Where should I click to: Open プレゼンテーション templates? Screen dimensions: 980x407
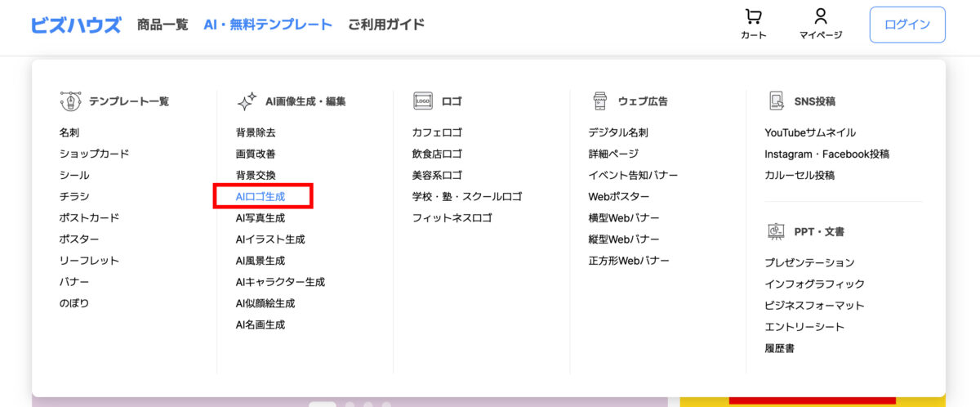point(809,263)
